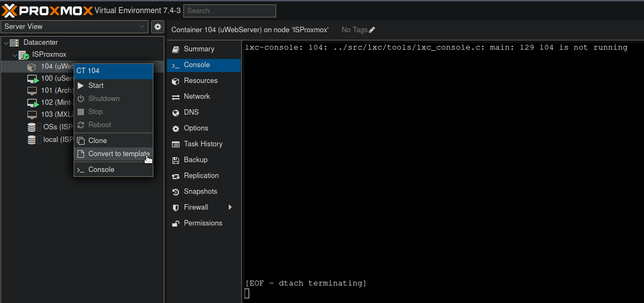
Task: View the Task History section
Action: (x=204, y=144)
